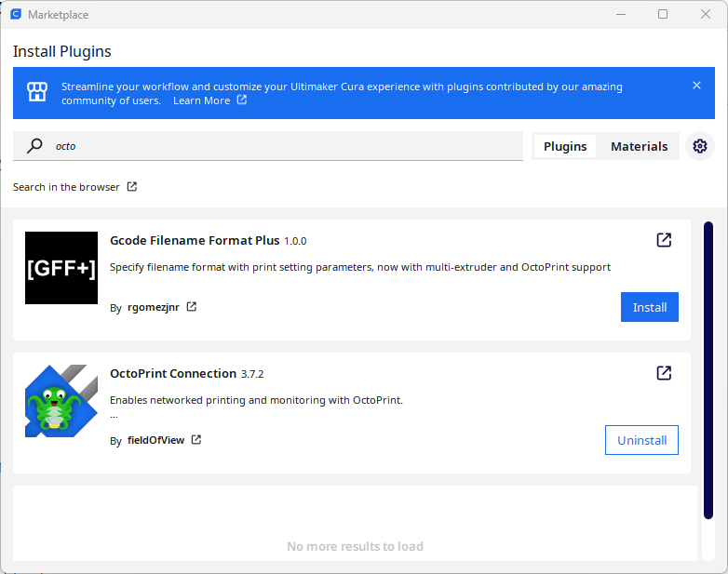
Task: Open marketplace settings gear icon
Action: 700,146
